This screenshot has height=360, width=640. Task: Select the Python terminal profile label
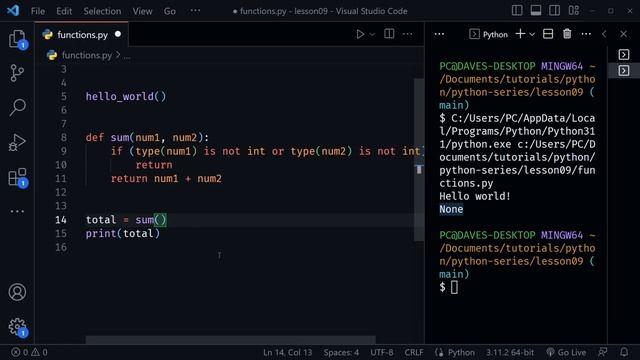[x=489, y=34]
